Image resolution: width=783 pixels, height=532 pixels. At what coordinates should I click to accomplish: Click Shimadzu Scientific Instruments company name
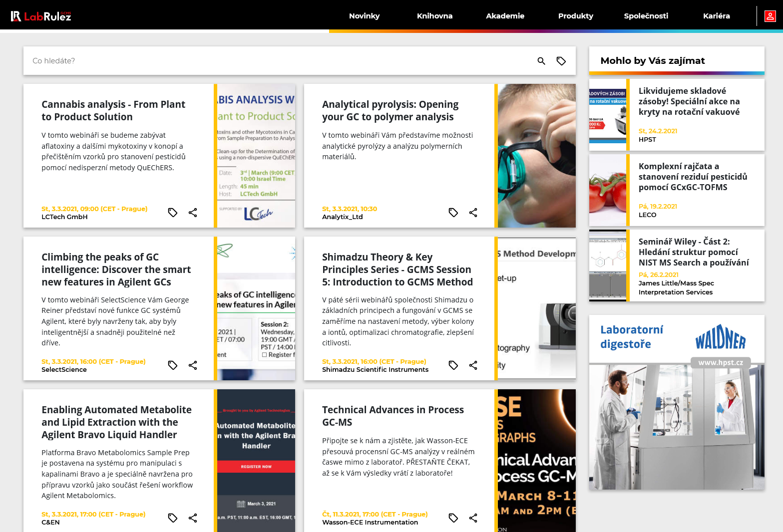375,370
